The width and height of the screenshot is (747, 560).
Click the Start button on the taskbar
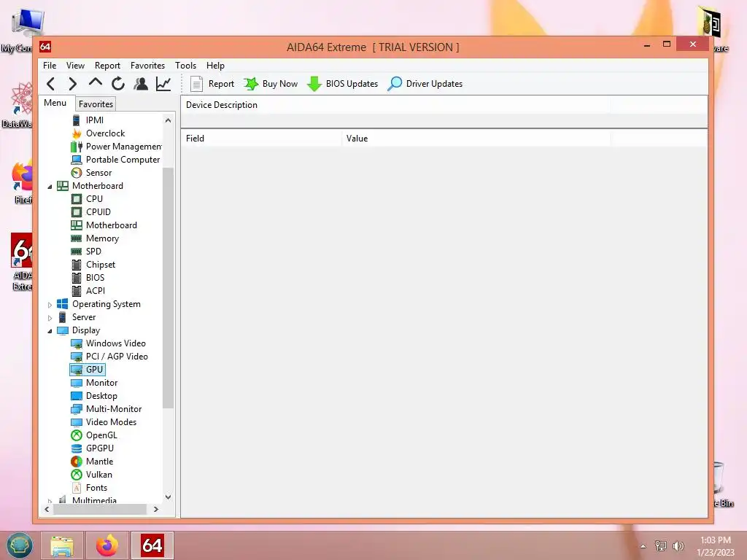click(x=20, y=545)
